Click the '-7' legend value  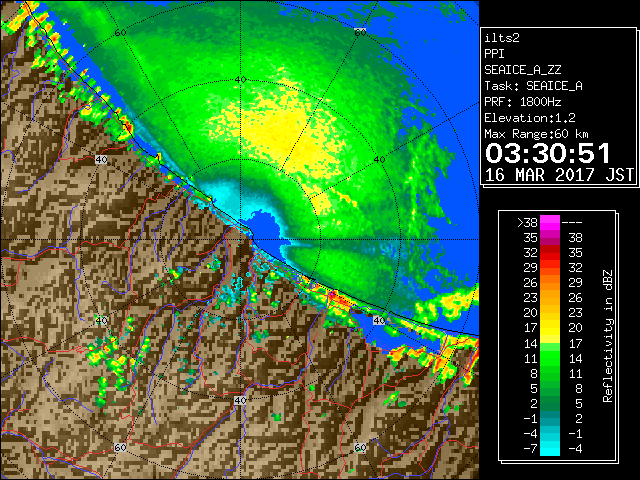tap(531, 449)
